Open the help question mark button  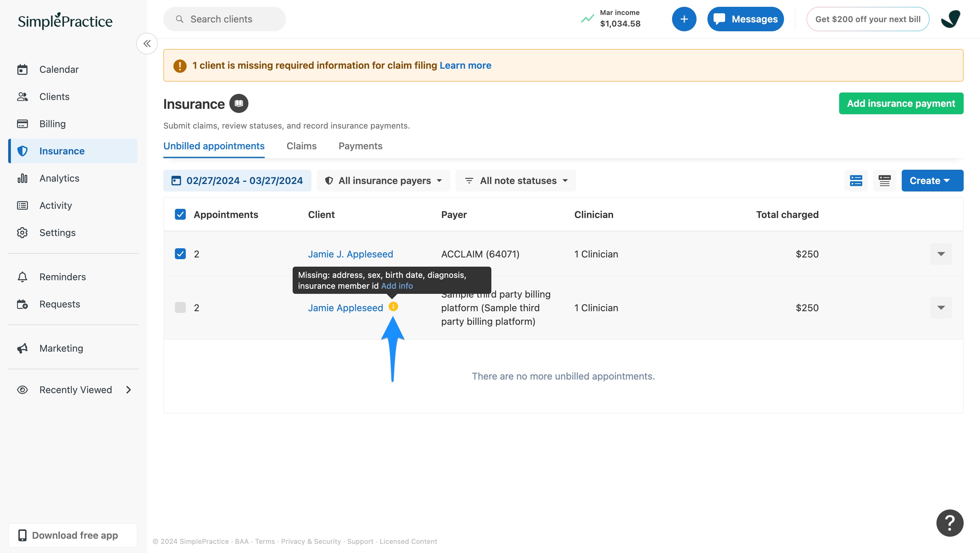click(x=950, y=523)
